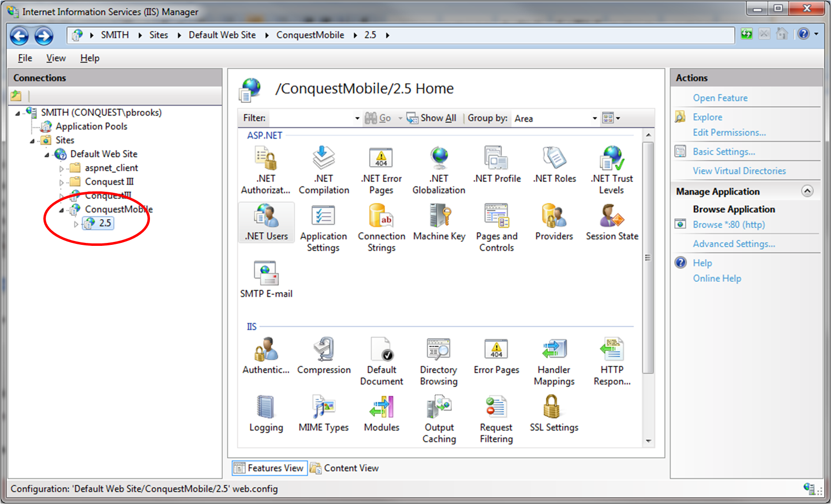Open HTTP Response Headers feature
Viewport: 831px width, 504px height.
point(612,361)
